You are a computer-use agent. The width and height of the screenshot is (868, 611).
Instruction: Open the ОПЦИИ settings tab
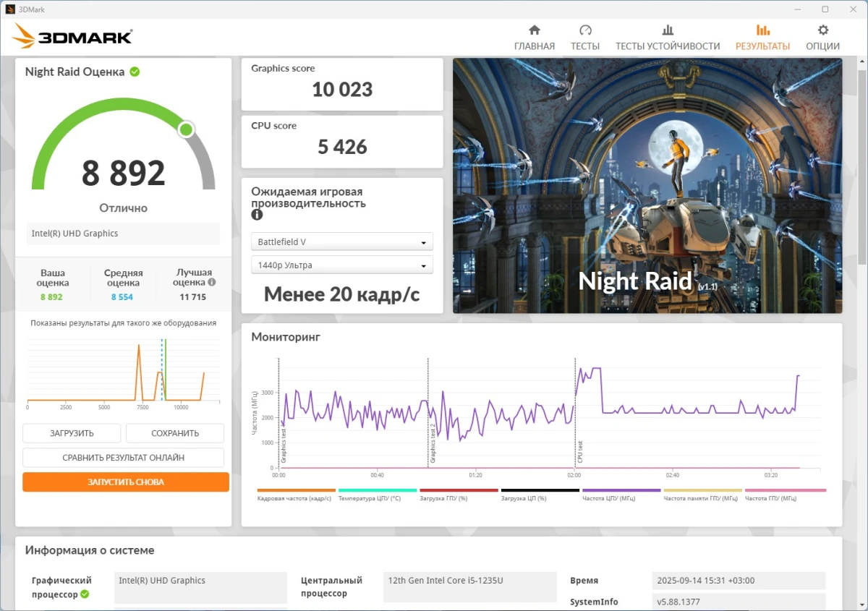tap(822, 38)
